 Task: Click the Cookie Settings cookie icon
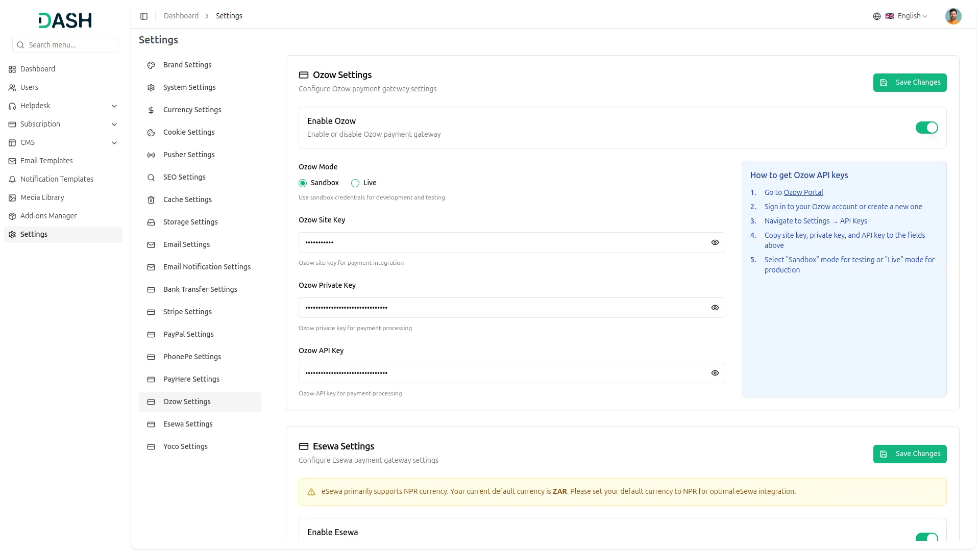tap(151, 133)
